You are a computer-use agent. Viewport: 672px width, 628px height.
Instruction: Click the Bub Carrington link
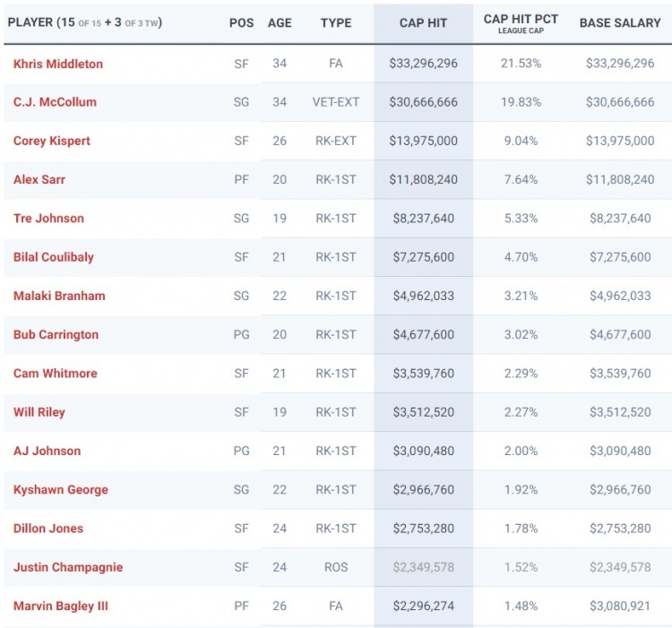[x=56, y=335]
